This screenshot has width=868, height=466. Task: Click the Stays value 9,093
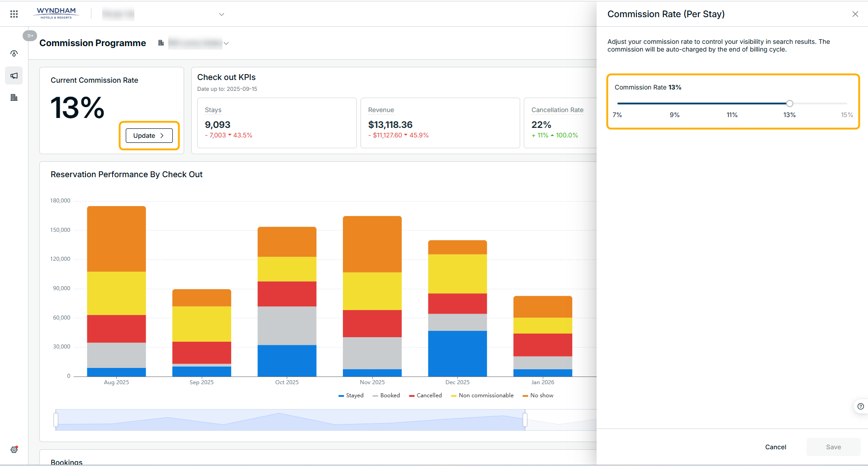pos(218,125)
